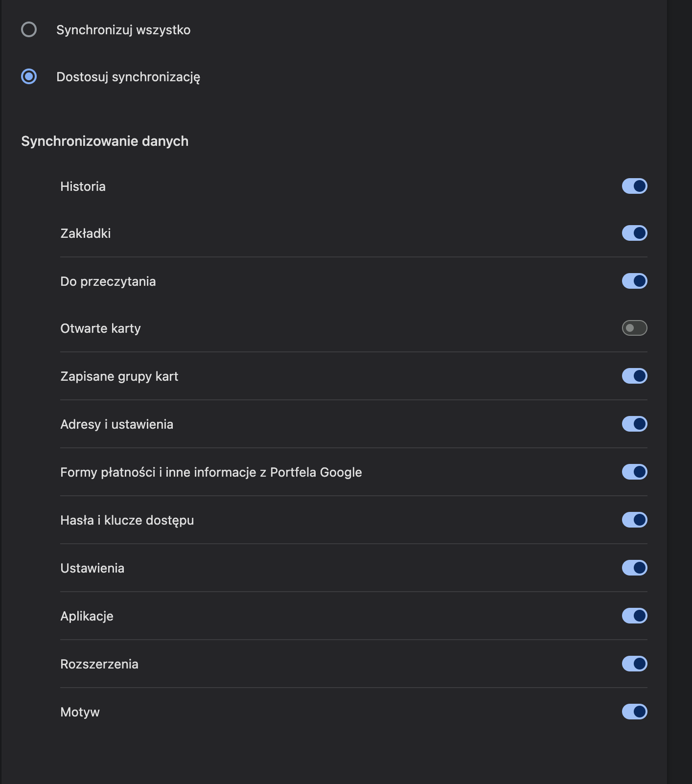Click the 'Otwarte karty' row label text

(x=100, y=329)
